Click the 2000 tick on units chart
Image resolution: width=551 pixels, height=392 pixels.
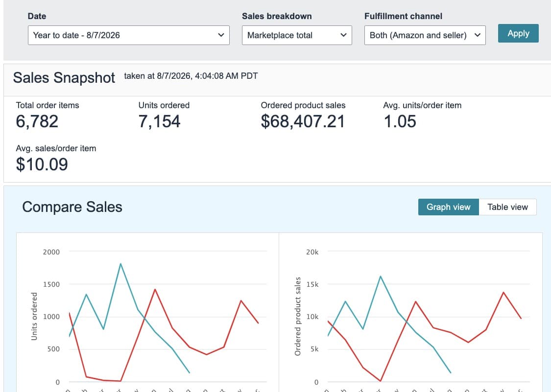pos(51,252)
